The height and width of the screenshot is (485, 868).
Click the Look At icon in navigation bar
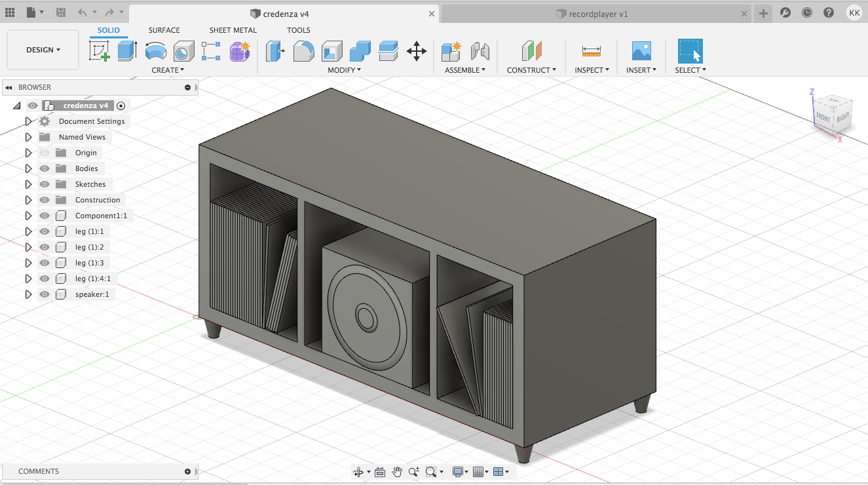pos(380,472)
